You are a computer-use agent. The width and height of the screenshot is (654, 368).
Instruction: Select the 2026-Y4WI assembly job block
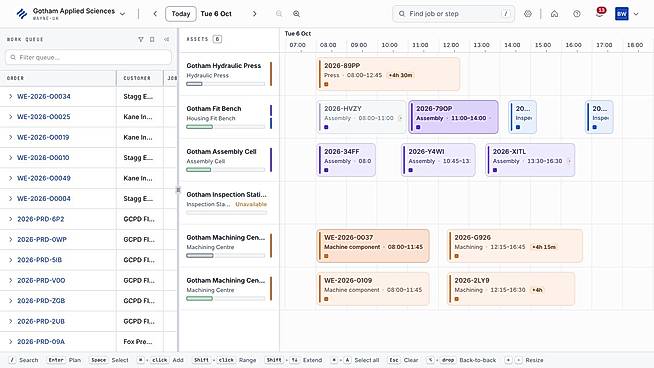(x=438, y=160)
